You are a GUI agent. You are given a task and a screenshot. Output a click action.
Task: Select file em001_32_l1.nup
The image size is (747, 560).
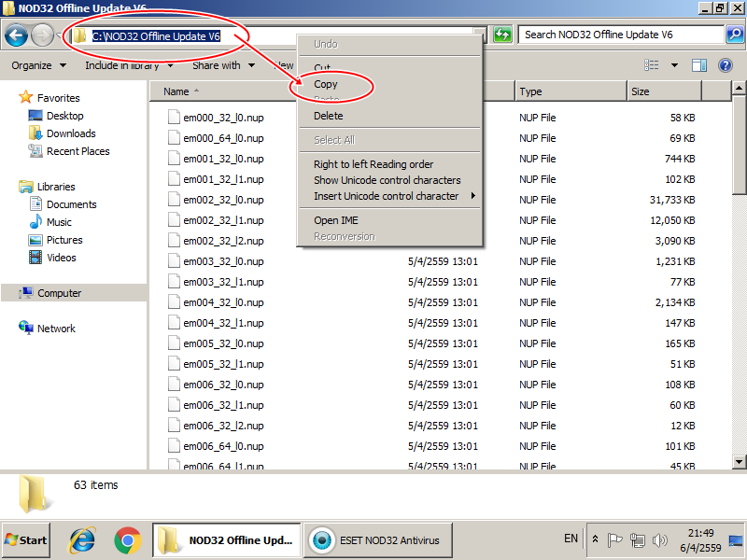[223, 179]
